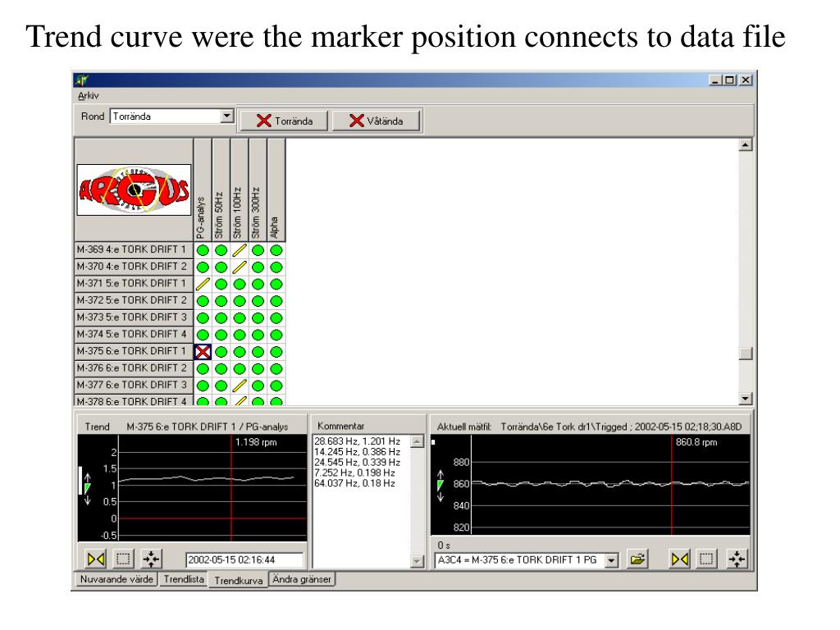The image size is (840, 630).
Task: Click green Alpha status for M-369
Action: tap(276, 250)
